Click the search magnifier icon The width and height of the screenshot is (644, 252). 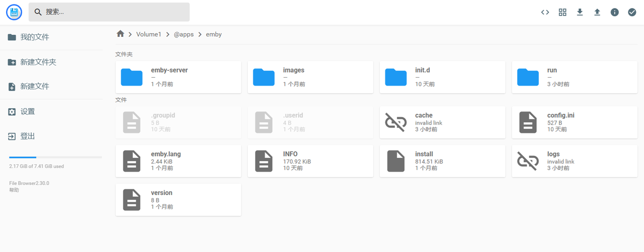click(x=38, y=12)
